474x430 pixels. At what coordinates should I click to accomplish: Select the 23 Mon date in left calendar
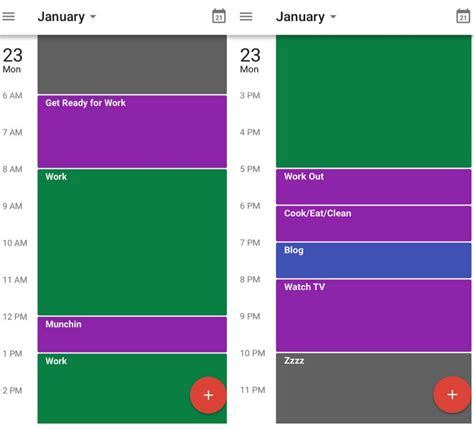13,60
